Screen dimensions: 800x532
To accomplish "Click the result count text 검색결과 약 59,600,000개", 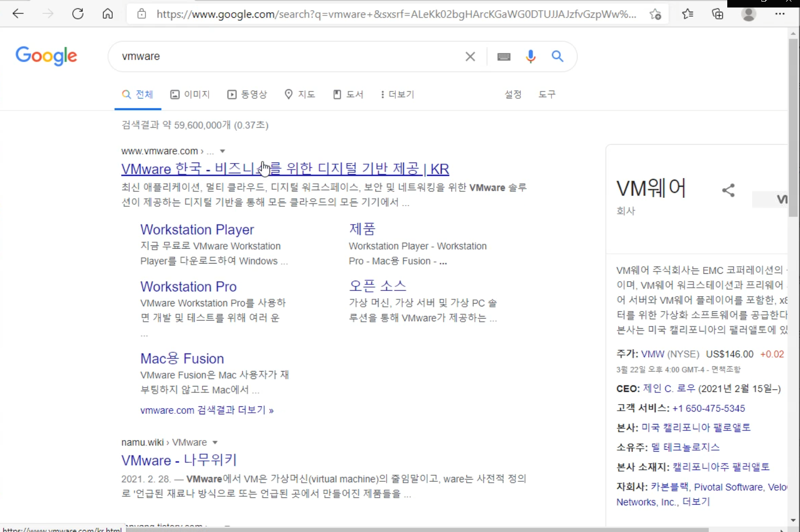I will [176, 125].
